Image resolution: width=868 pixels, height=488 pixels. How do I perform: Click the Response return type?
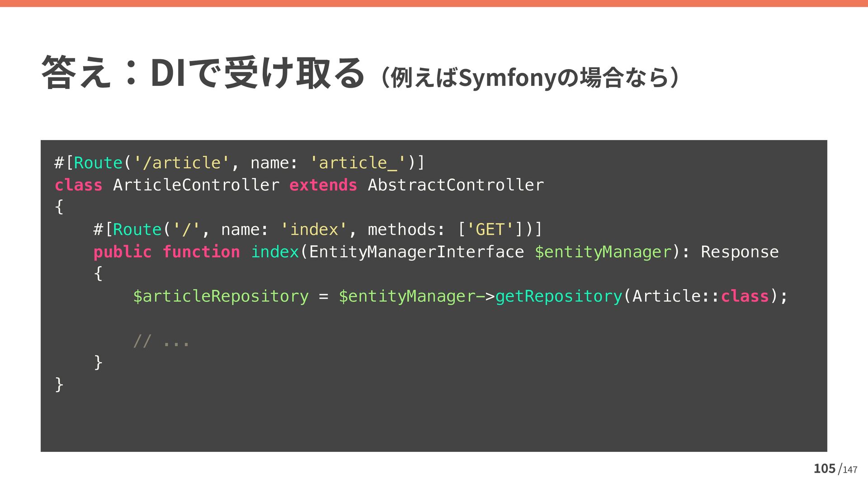pyautogui.click(x=739, y=252)
